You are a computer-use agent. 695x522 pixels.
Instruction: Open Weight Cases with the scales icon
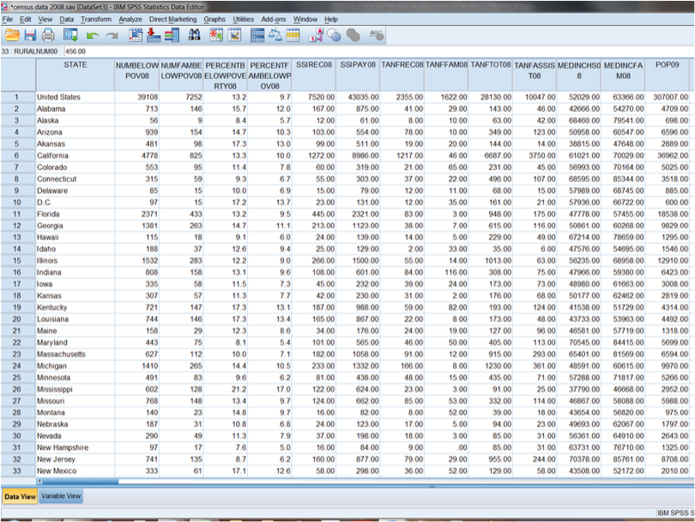coord(275,35)
